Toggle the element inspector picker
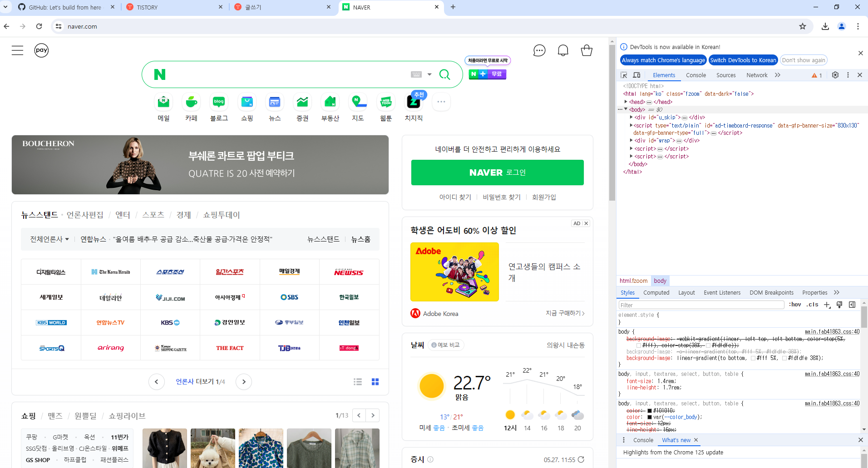The width and height of the screenshot is (868, 468). click(624, 75)
